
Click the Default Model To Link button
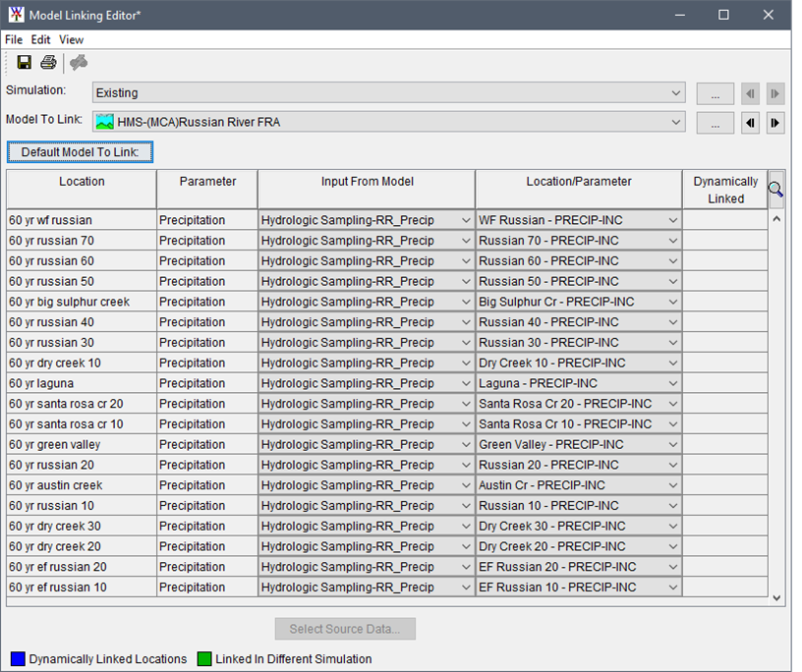[80, 152]
